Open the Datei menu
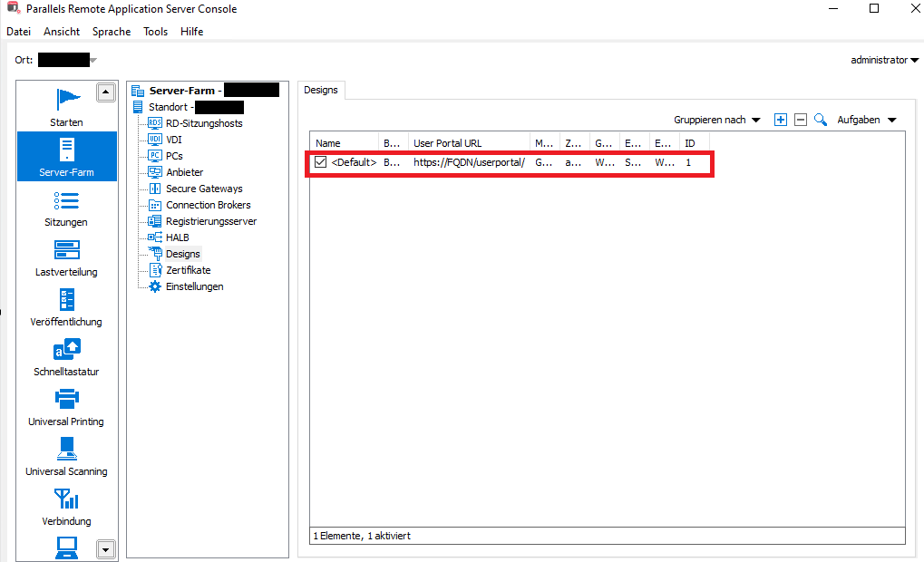The image size is (924, 562). click(19, 31)
